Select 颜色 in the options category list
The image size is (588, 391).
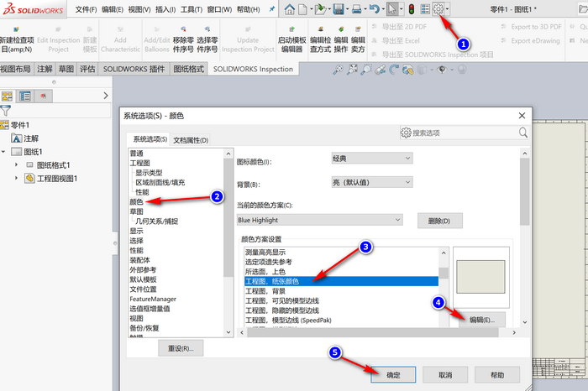pyautogui.click(x=136, y=202)
